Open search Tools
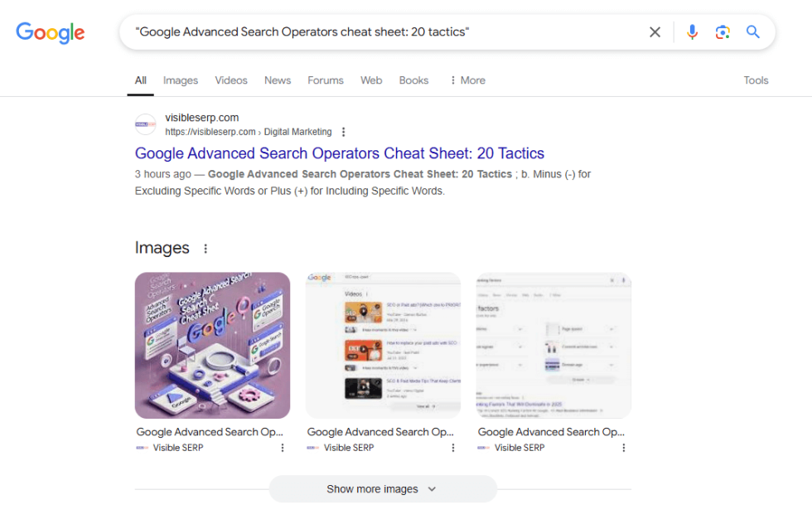This screenshot has height=524, width=812. coord(755,80)
